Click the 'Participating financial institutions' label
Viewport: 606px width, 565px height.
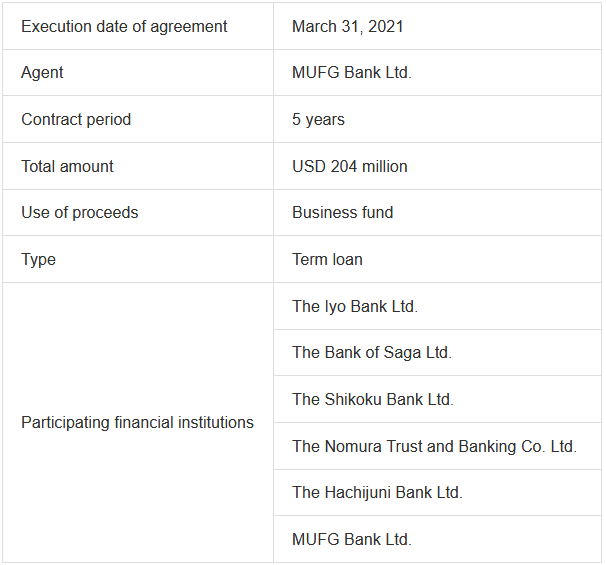pos(137,422)
